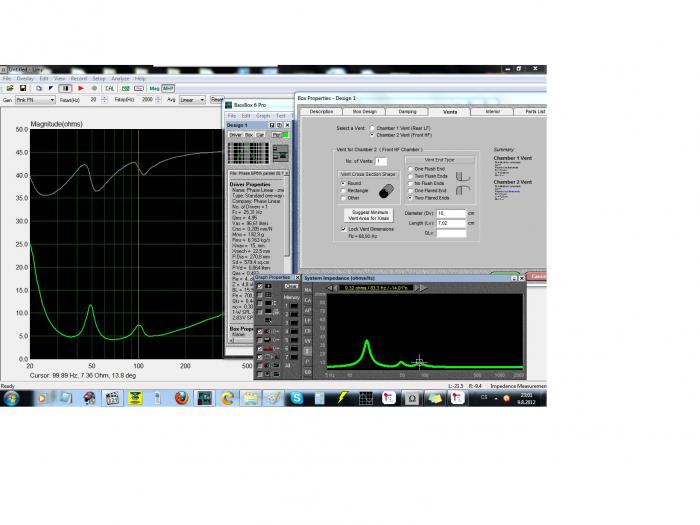Select Other cross section shape
The width and height of the screenshot is (700, 525).
(x=343, y=198)
